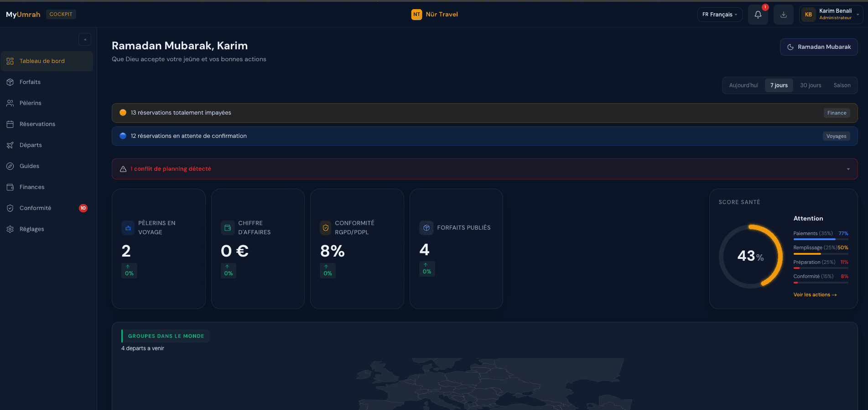
Task: Click the Guides compass icon
Action: click(x=10, y=166)
